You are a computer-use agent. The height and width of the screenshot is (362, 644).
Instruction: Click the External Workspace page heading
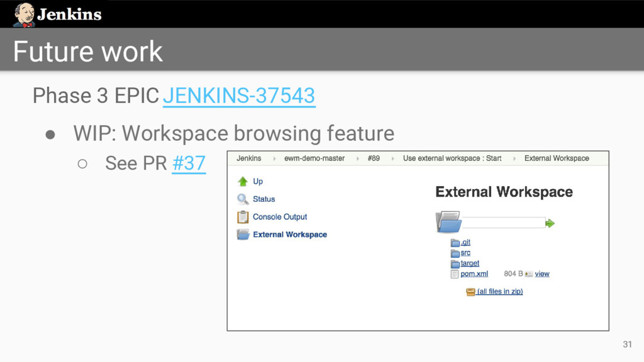[504, 192]
